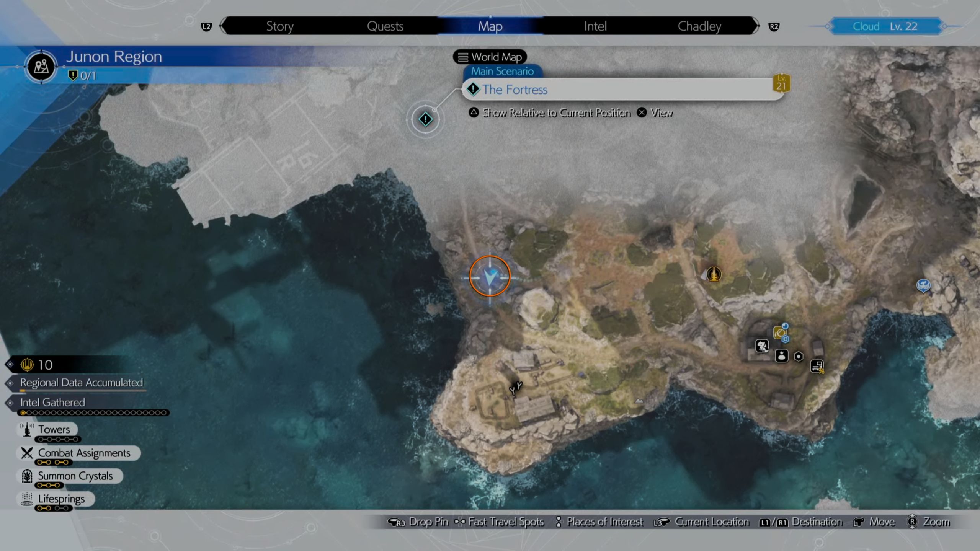This screenshot has width=980, height=551.
Task: Click the Destination L1/R1 prompt
Action: click(x=801, y=522)
